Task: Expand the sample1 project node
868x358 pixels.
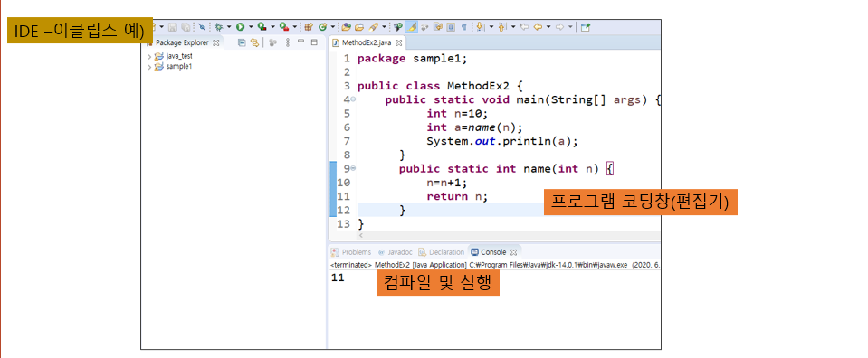Action: pos(149,67)
